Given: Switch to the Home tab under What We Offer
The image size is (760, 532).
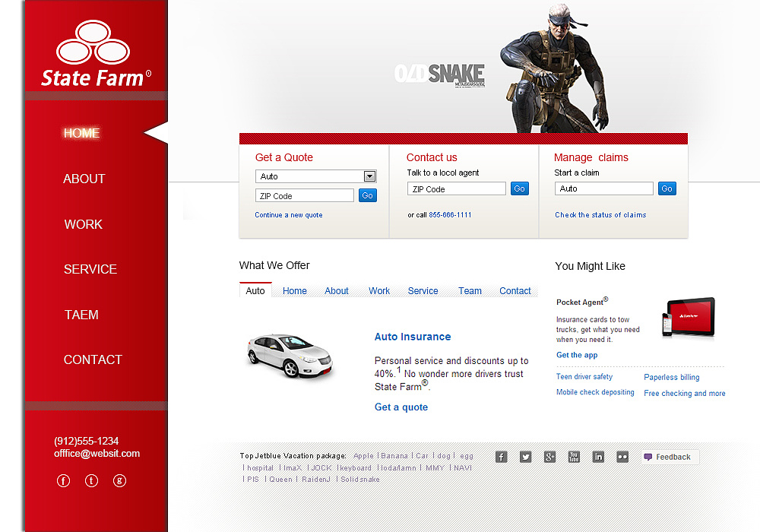Looking at the screenshot, I should tap(295, 291).
